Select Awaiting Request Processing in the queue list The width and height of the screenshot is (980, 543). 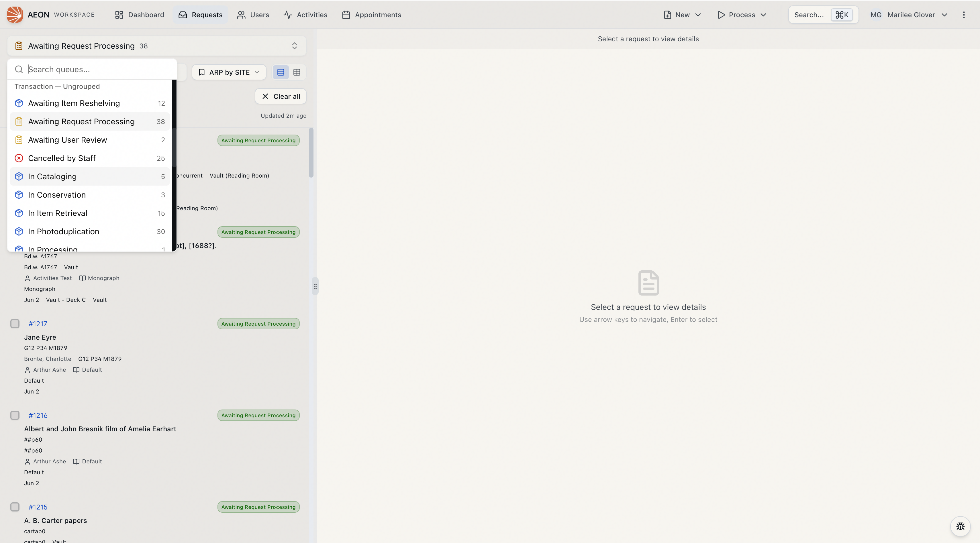(90, 121)
